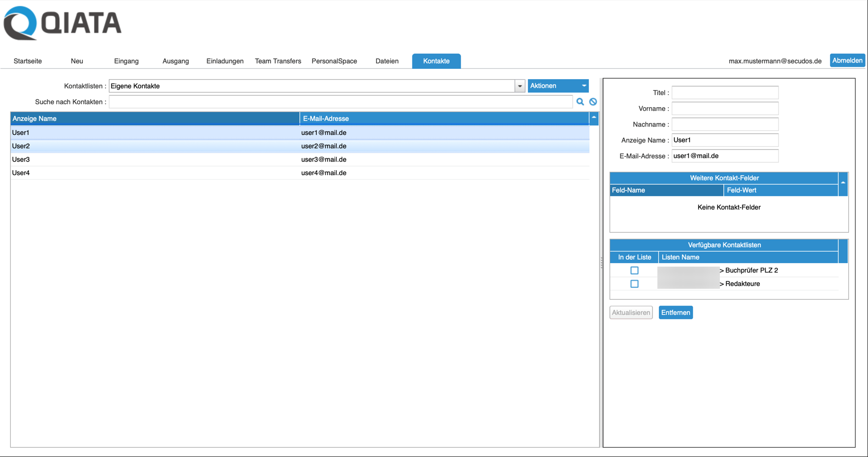Enable the Redakteure list checkbox
This screenshot has height=457, width=868.
click(634, 284)
